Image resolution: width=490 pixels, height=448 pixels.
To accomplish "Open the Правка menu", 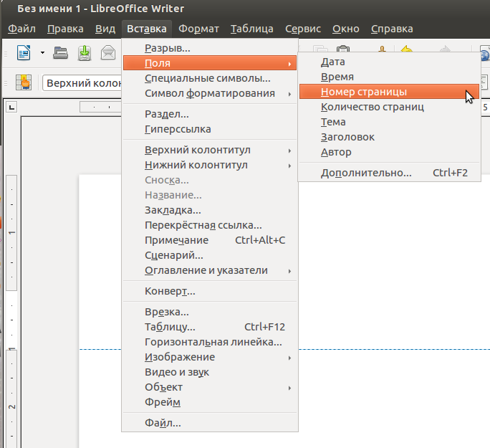I will point(65,29).
